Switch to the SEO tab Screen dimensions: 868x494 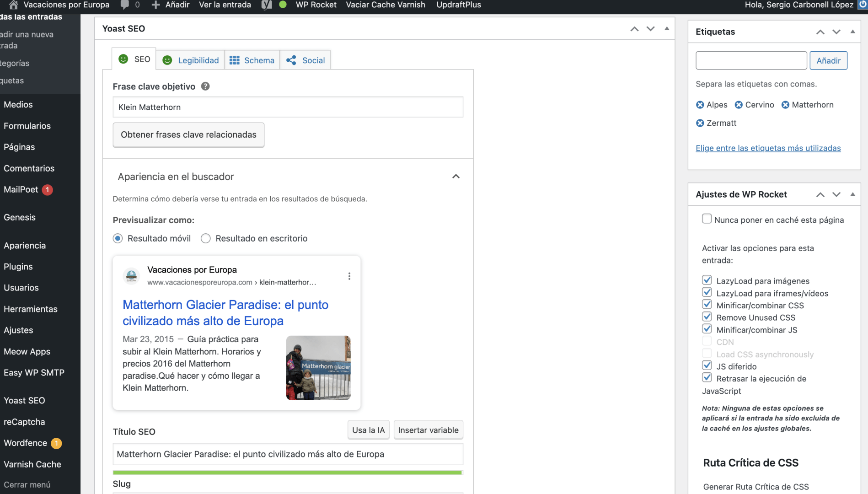click(x=134, y=59)
